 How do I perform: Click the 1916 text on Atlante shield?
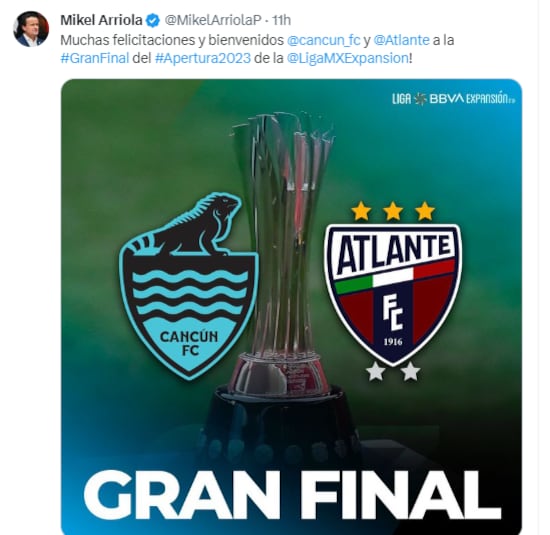[393, 341]
